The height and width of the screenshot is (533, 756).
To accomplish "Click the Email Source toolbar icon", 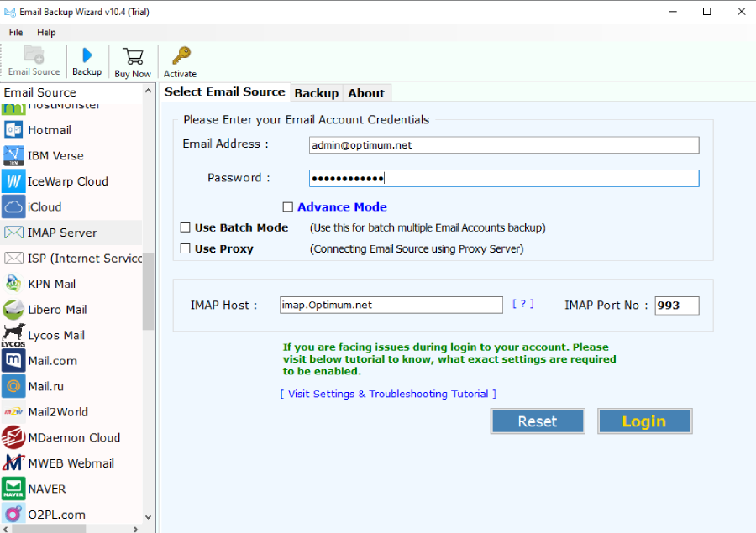I will pos(34,56).
